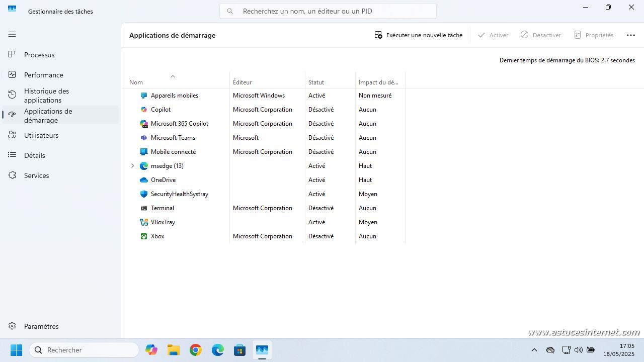
Task: Click OneDrive's 'Haut' impact value
Action: click(x=365, y=180)
